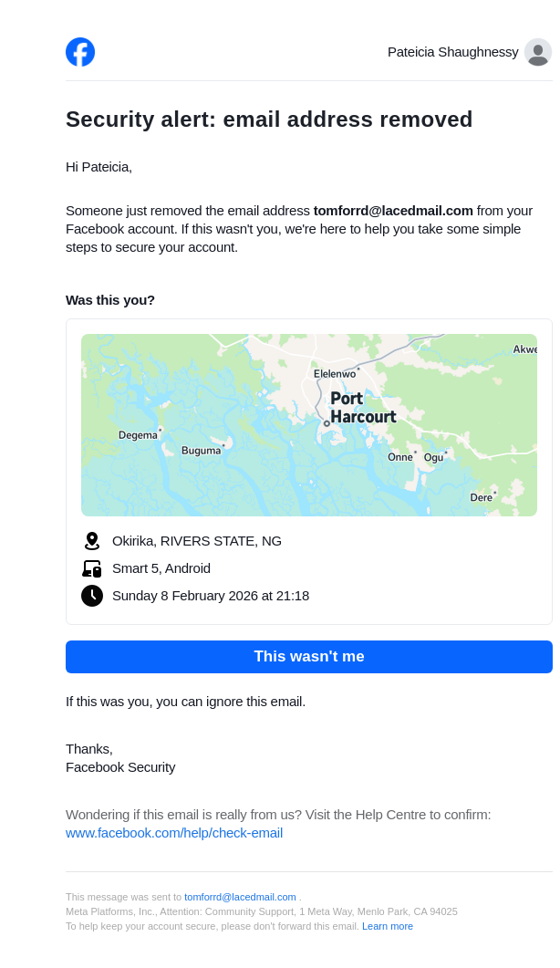560x968 pixels.
Task: Click the clock time icon
Action: click(91, 596)
